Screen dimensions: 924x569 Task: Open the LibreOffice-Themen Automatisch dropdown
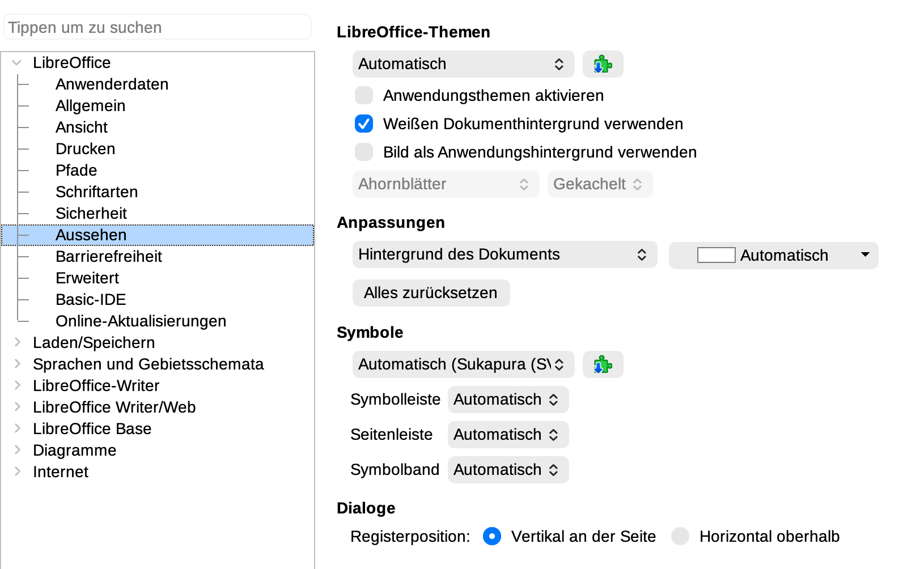click(463, 64)
